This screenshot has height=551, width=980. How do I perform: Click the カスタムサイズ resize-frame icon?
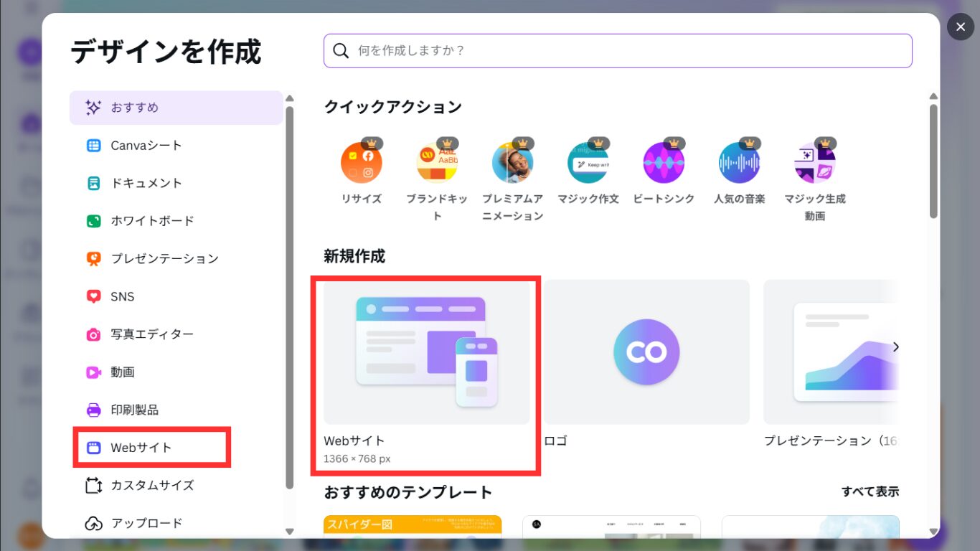(93, 486)
